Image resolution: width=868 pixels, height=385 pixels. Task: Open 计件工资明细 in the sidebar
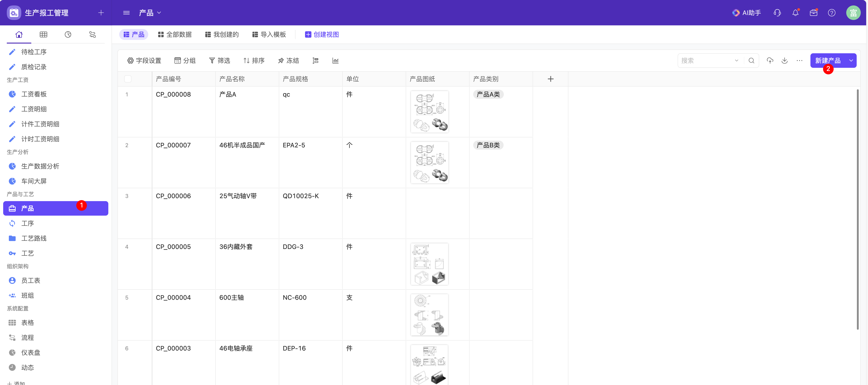(x=56, y=124)
